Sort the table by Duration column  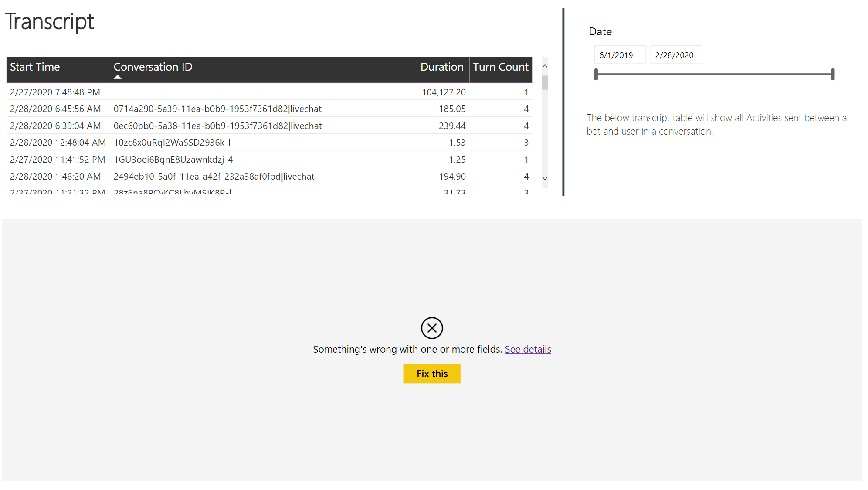pyautogui.click(x=442, y=67)
